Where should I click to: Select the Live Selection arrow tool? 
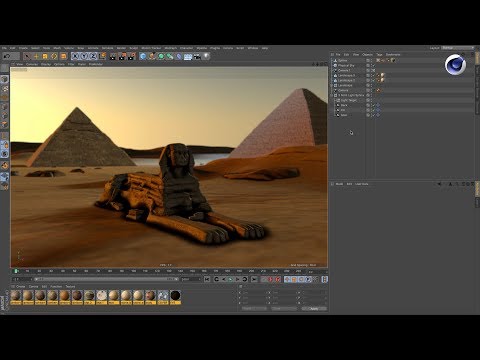coord(27,56)
